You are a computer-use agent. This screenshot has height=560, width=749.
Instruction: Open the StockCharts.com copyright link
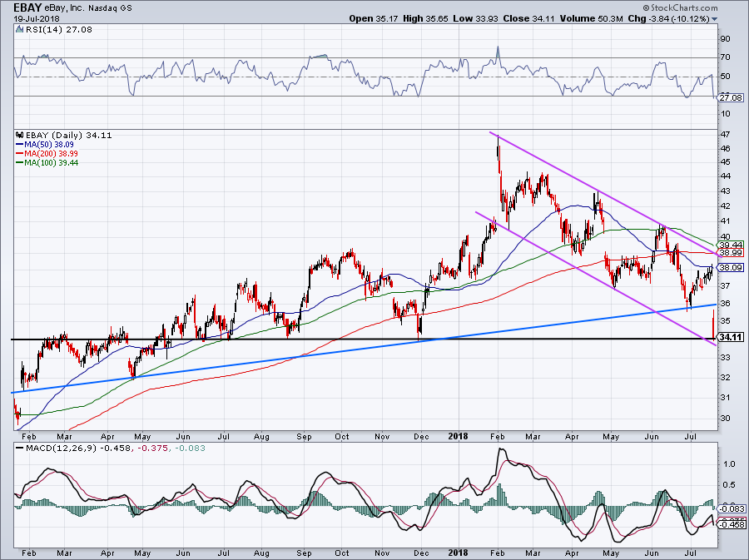(680, 7)
